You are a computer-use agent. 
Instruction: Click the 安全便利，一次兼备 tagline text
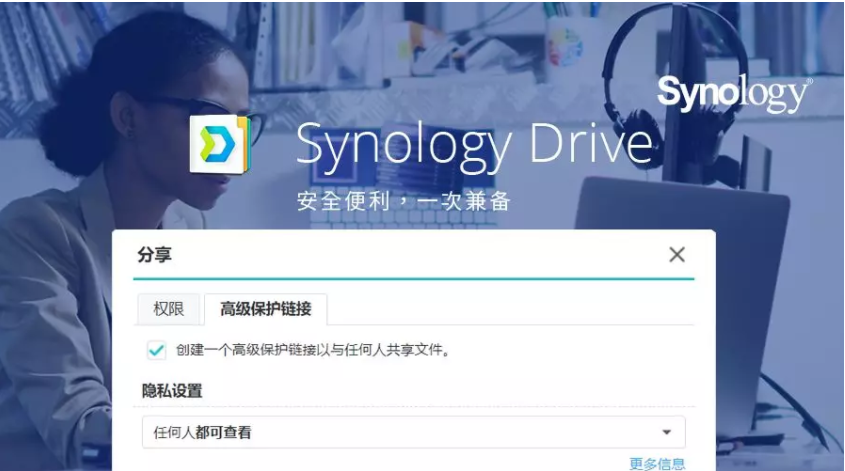[x=404, y=202]
